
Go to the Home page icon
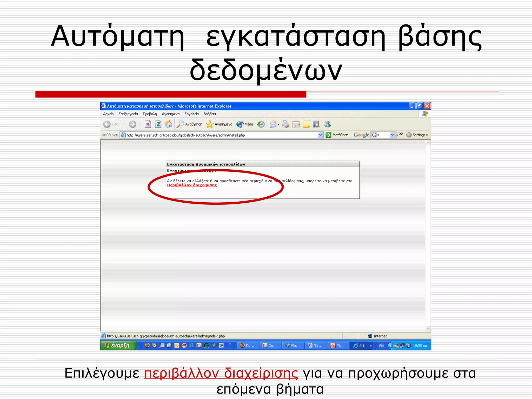[169, 124]
